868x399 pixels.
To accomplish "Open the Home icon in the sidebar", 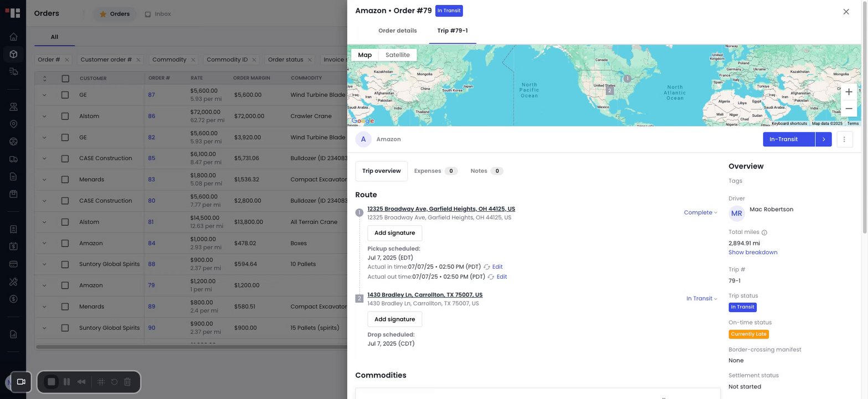I will pyautogui.click(x=13, y=37).
